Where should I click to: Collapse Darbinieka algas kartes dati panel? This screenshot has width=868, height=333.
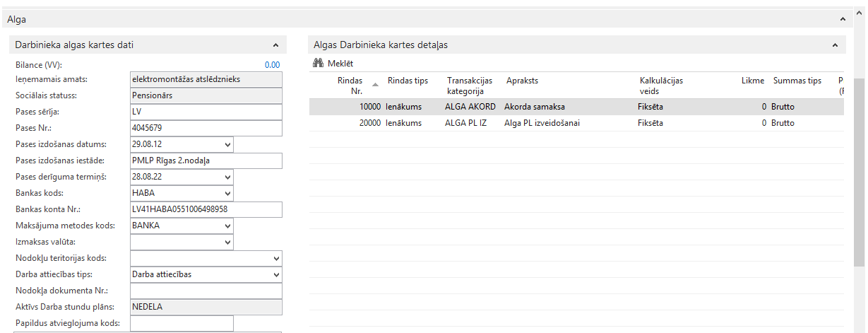275,45
